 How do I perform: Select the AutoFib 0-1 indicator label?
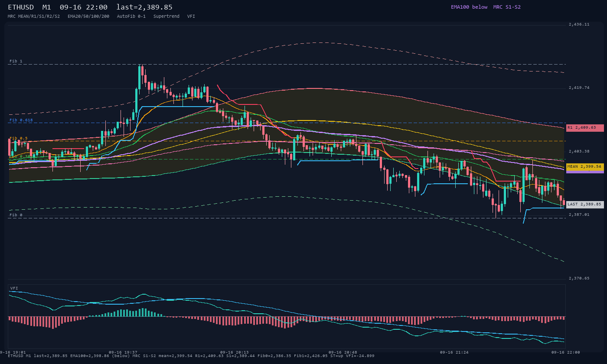pos(131,16)
